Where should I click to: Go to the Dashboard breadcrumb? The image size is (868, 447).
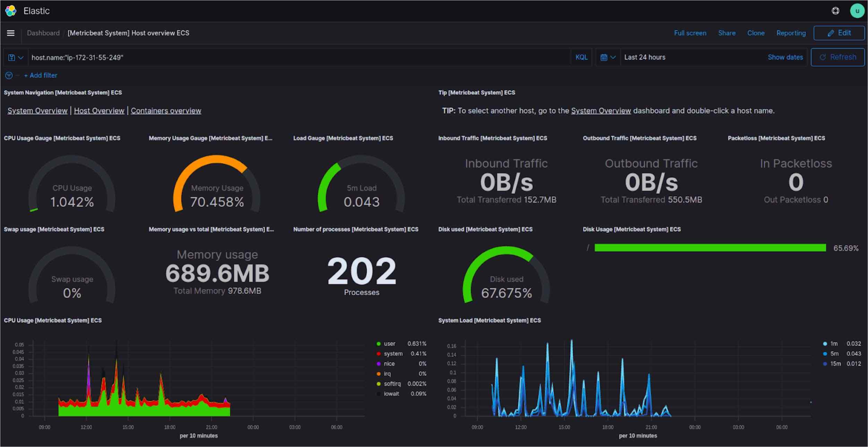(x=43, y=33)
